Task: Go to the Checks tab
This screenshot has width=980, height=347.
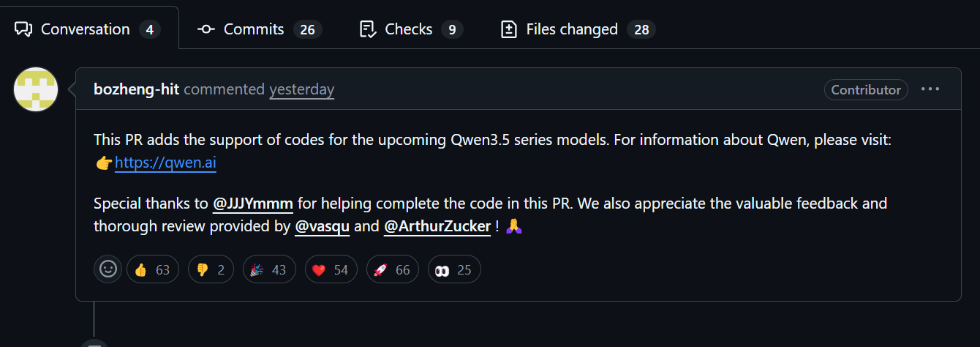Action: coord(409,29)
